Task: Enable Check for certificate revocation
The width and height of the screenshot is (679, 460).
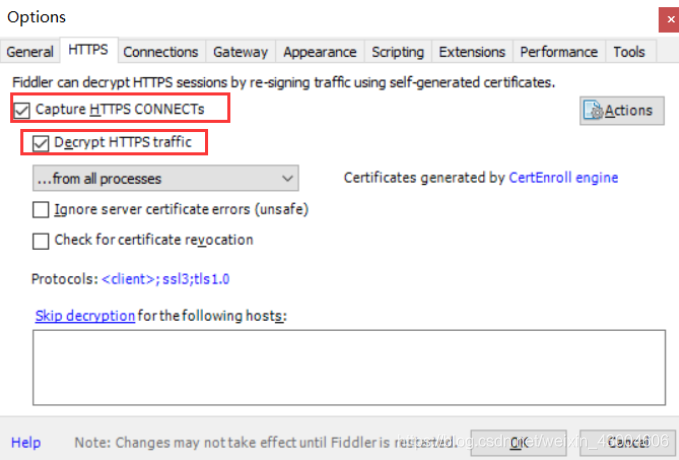Action: pyautogui.click(x=41, y=241)
